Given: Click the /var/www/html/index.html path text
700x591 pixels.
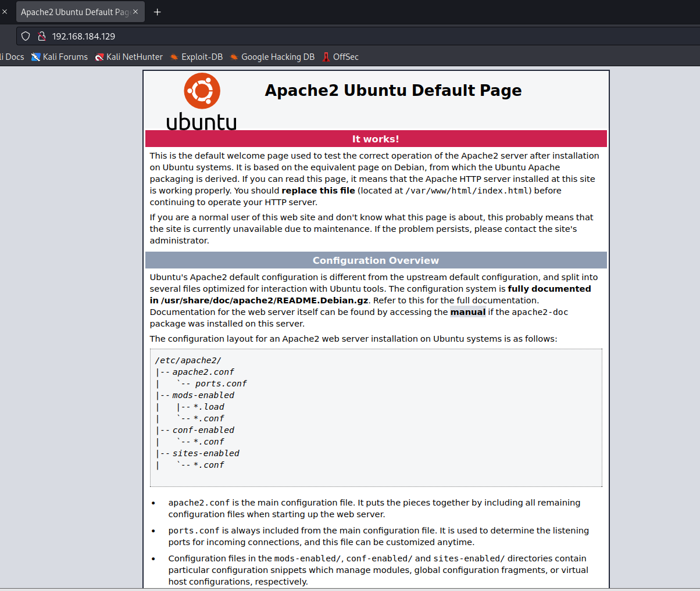Looking at the screenshot, I should 467,191.
